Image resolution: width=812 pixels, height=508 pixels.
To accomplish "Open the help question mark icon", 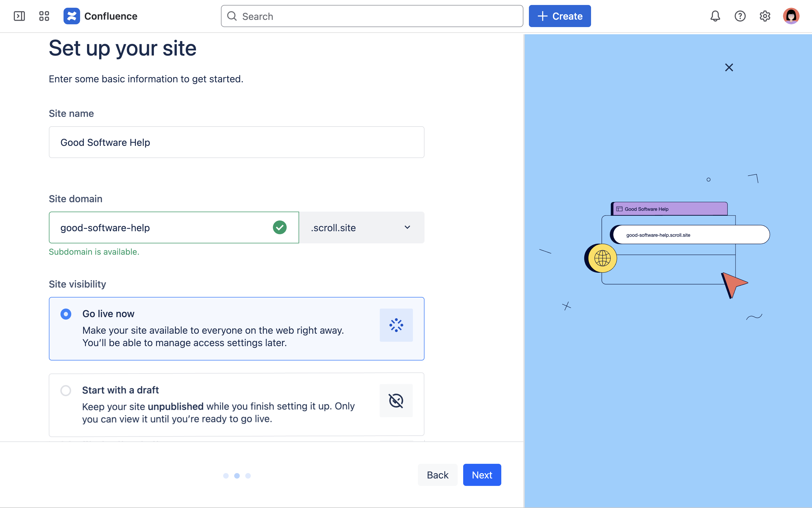I will (x=740, y=16).
